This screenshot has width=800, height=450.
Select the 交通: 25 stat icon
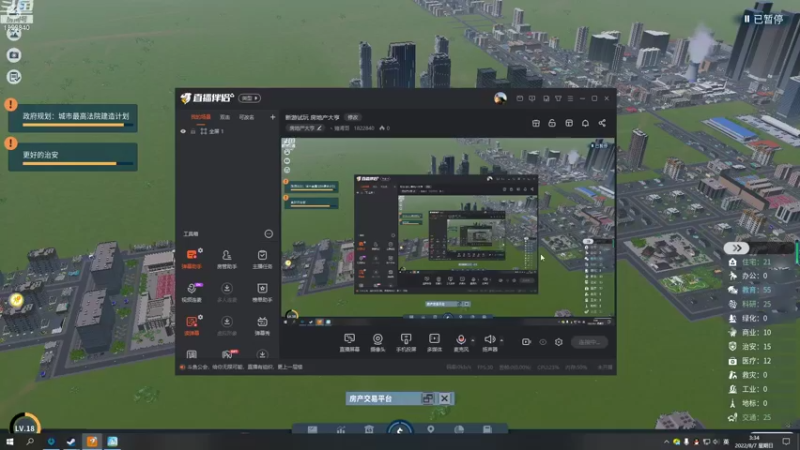coord(733,417)
